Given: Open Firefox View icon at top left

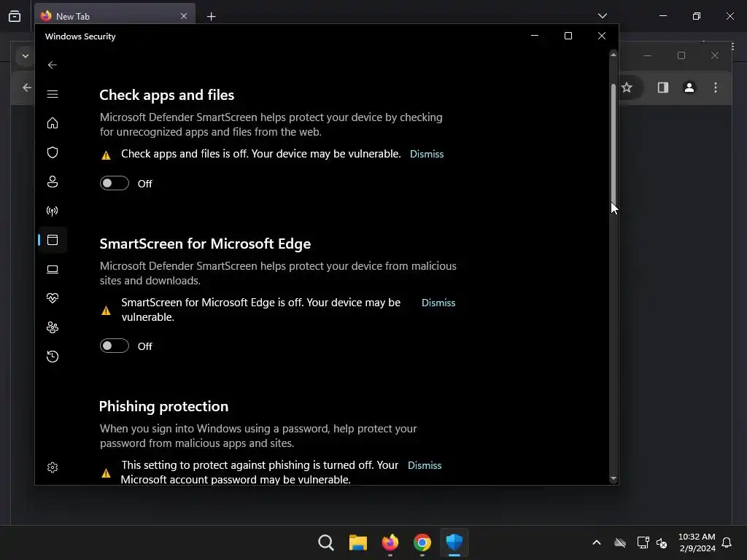Looking at the screenshot, I should click(x=15, y=16).
